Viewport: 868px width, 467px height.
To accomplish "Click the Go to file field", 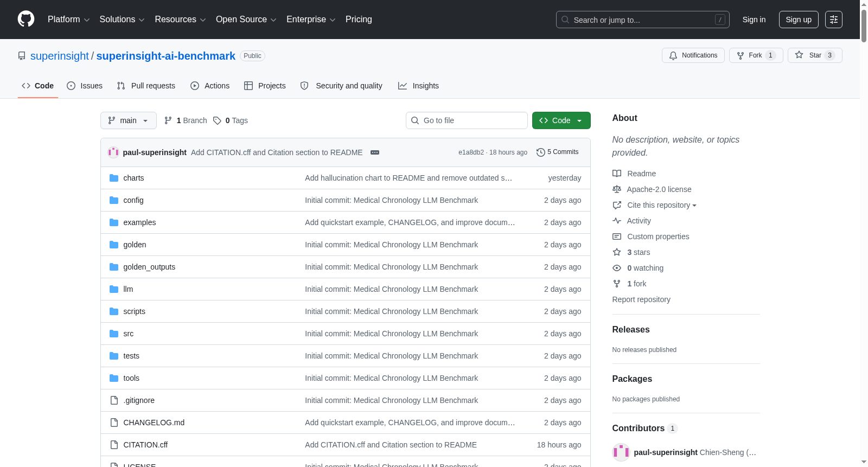I will [467, 120].
